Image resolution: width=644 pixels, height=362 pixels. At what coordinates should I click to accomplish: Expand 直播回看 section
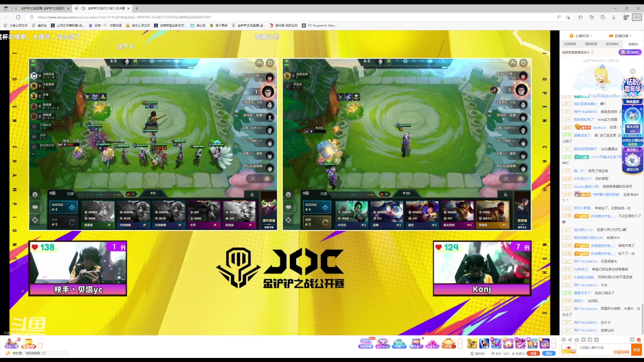coord(620,36)
